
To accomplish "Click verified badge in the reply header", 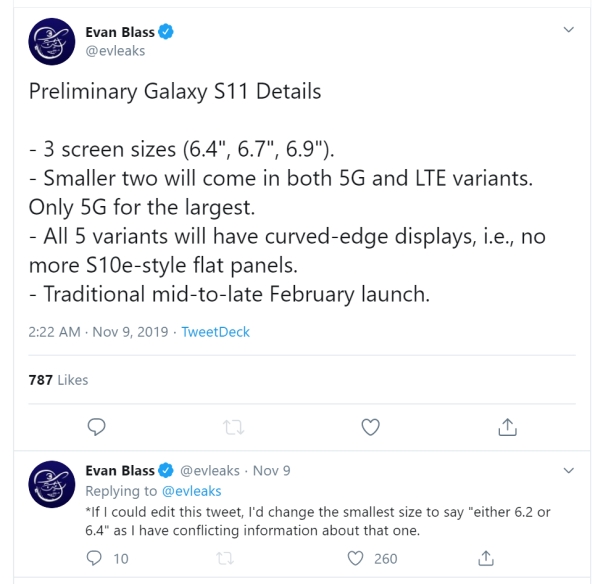I will pyautogui.click(x=167, y=470).
